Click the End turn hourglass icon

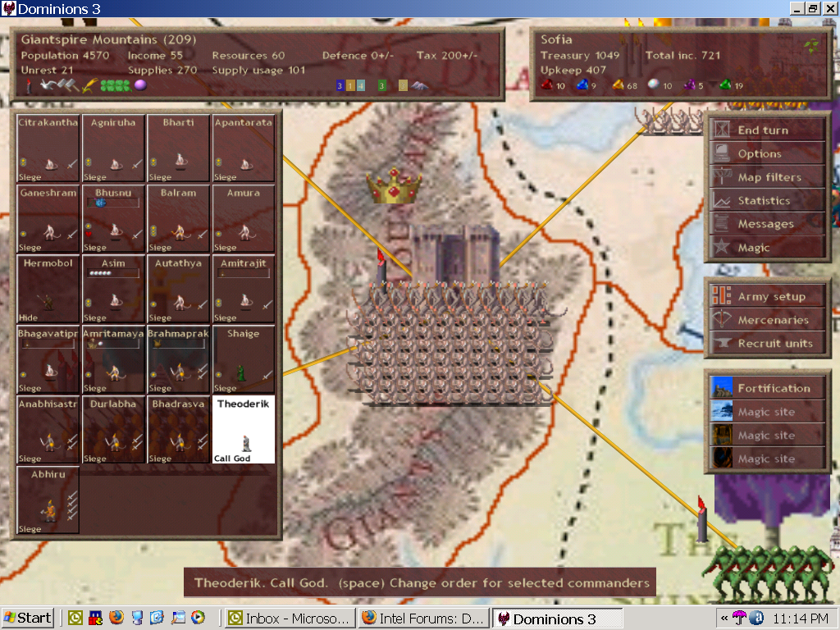click(722, 130)
